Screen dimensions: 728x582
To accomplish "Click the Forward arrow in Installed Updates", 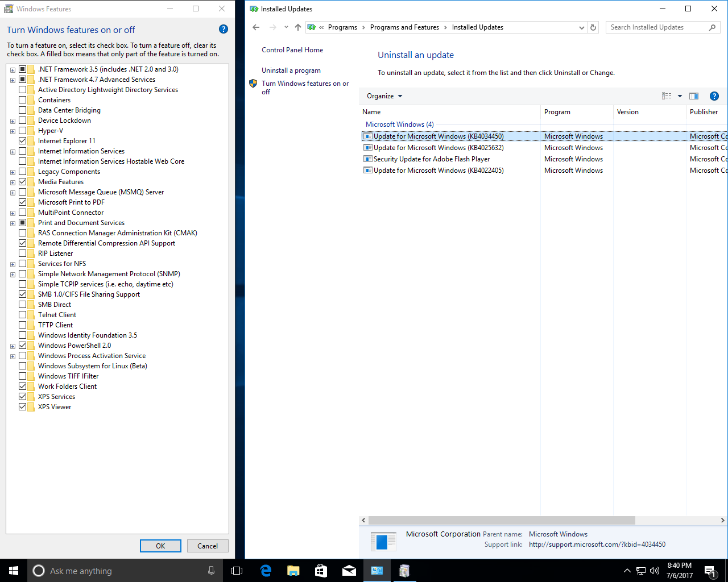I will coord(272,27).
